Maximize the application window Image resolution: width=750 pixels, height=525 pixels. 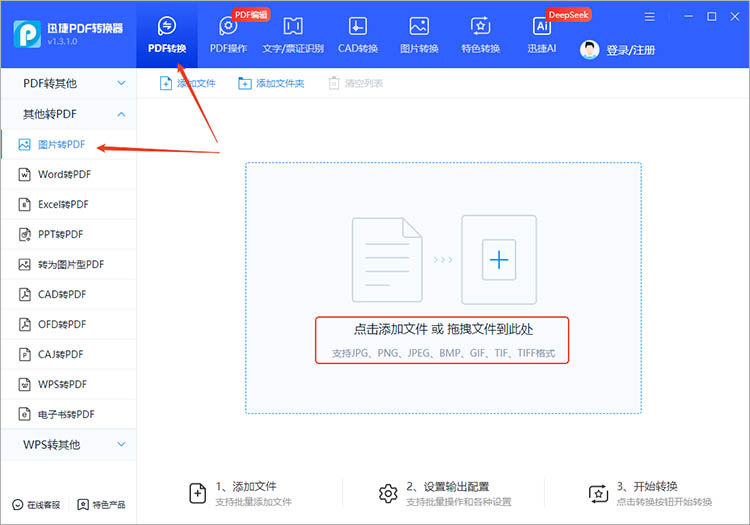(x=712, y=17)
